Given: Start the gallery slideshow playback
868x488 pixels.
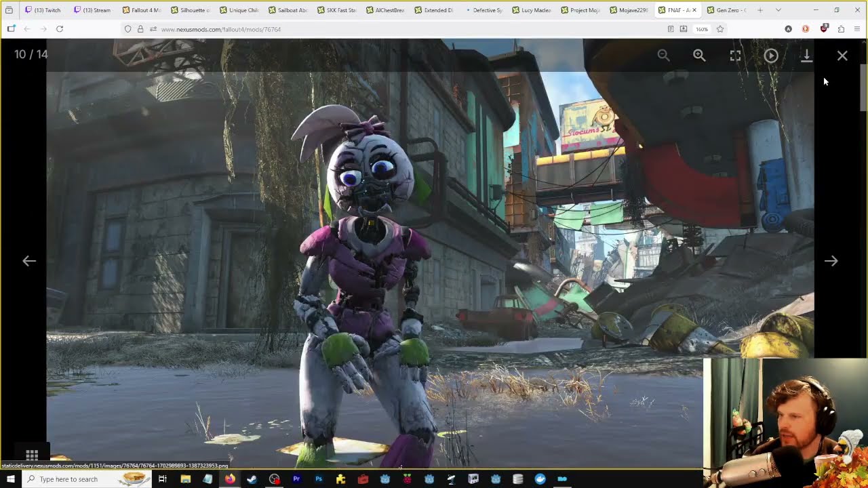Looking at the screenshot, I should [x=771, y=56].
